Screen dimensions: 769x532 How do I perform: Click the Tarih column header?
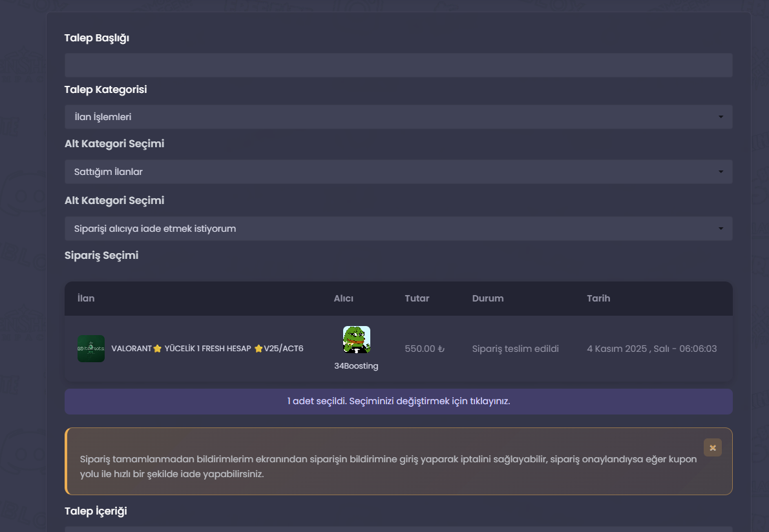598,298
